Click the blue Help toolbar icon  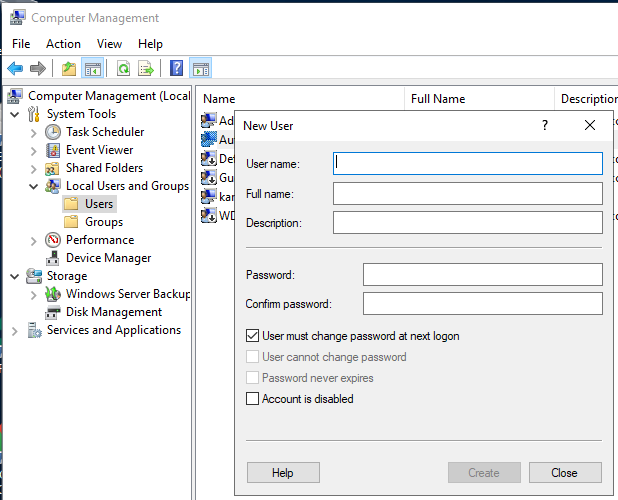tap(176, 69)
